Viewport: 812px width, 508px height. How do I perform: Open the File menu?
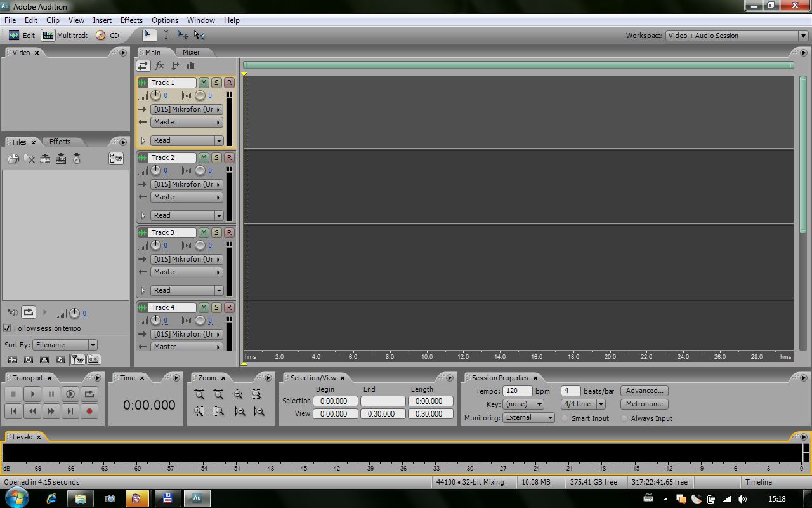pos(10,20)
